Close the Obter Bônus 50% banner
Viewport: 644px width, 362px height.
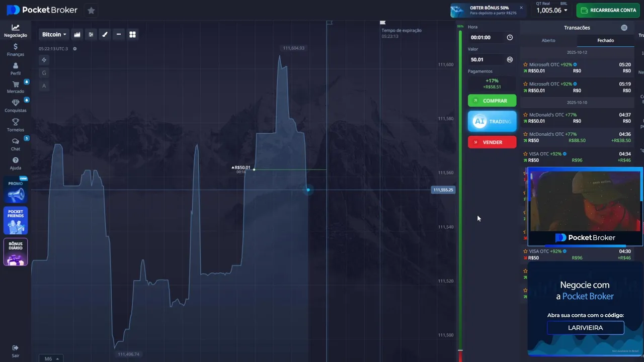pyautogui.click(x=521, y=8)
